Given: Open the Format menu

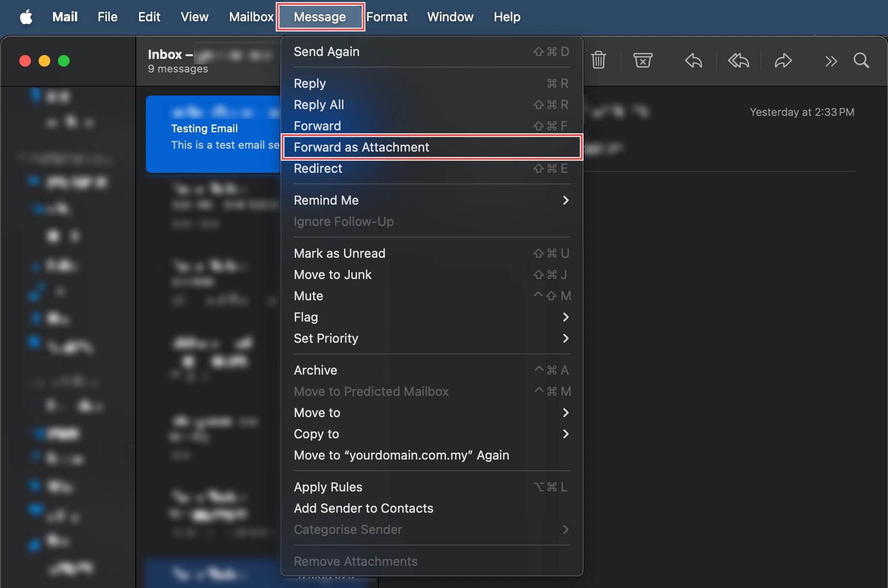Looking at the screenshot, I should (387, 17).
